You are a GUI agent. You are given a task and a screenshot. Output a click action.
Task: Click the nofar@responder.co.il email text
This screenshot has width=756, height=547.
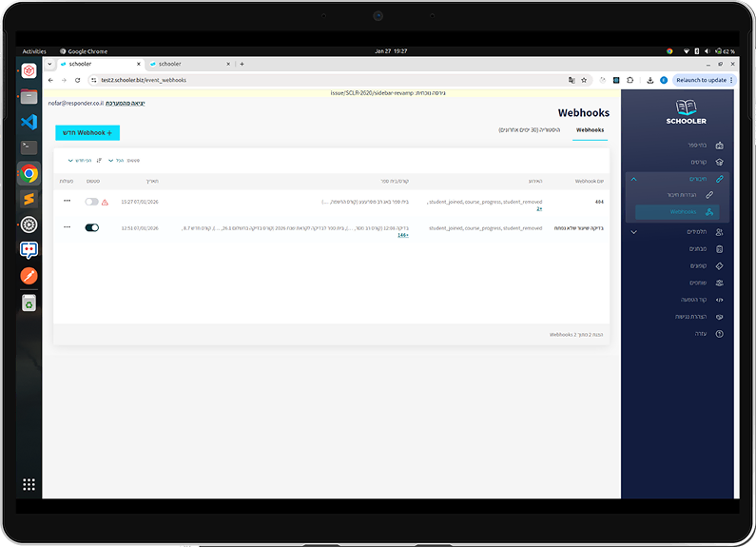(x=76, y=104)
